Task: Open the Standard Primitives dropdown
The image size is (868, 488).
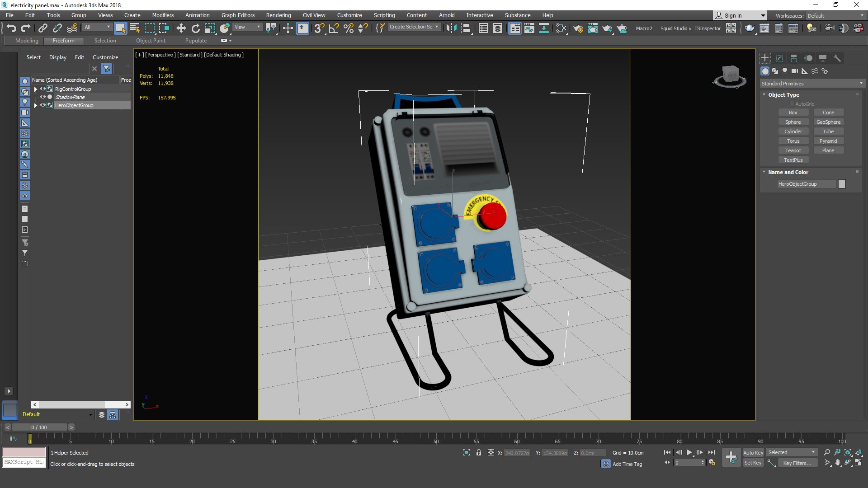Action: [x=812, y=84]
